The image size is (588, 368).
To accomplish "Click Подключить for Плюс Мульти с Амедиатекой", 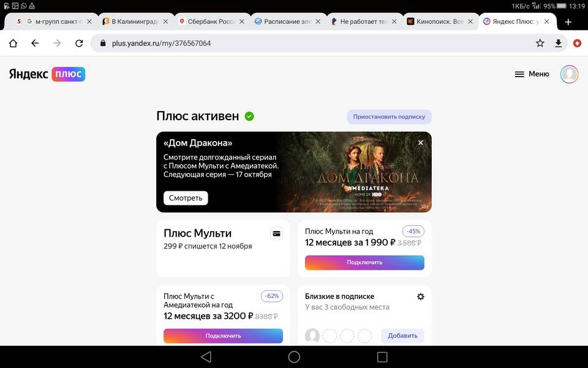I will (x=223, y=335).
